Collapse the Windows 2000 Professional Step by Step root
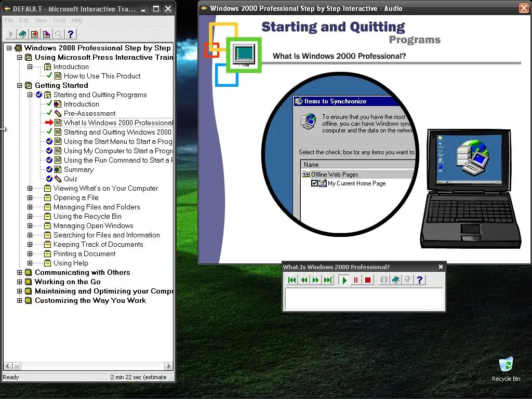 tap(9, 48)
